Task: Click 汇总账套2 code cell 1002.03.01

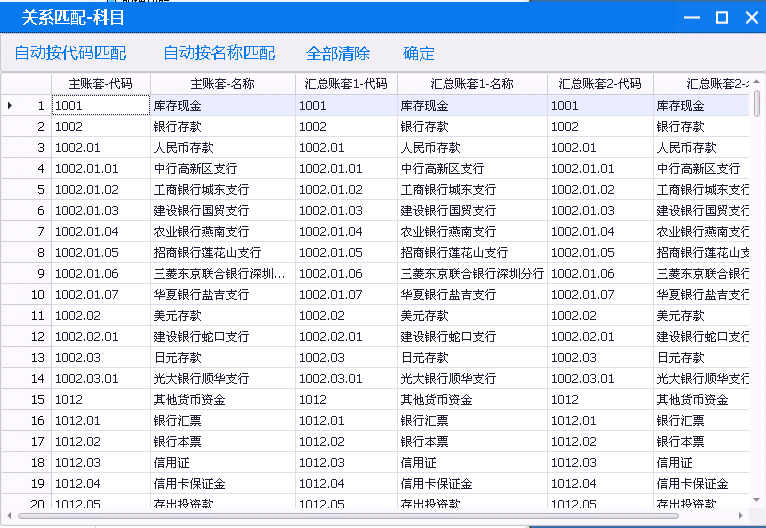Action: coord(600,379)
